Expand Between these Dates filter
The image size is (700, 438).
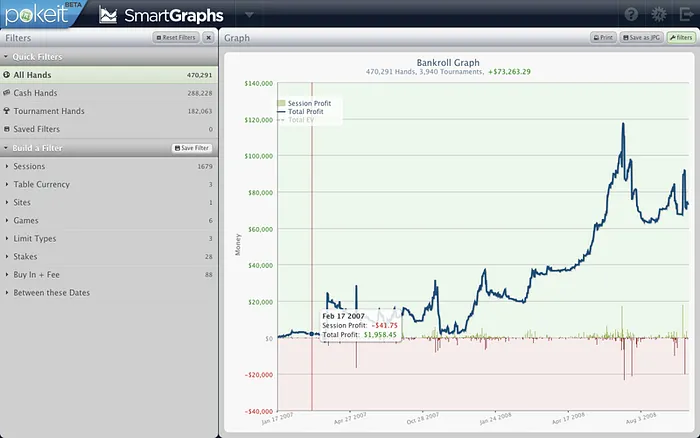[109, 293]
